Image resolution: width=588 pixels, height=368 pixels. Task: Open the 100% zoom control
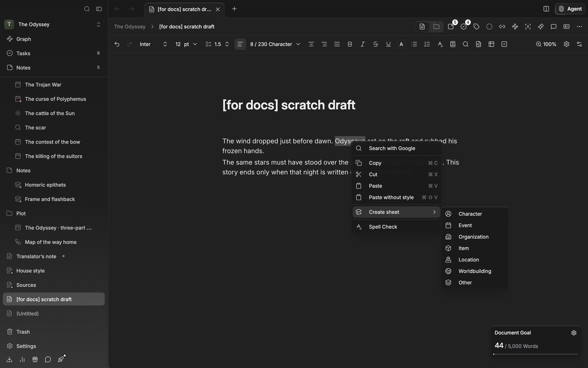[x=546, y=44]
